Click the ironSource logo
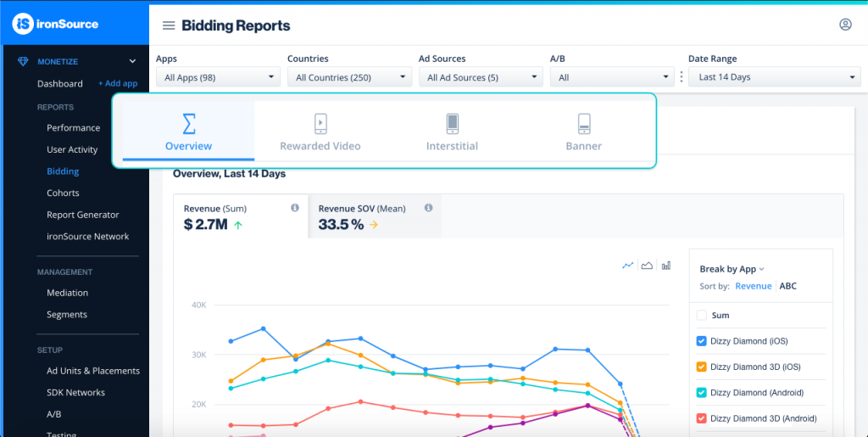Screen dimensions: 868x437 pyautogui.click(x=55, y=24)
